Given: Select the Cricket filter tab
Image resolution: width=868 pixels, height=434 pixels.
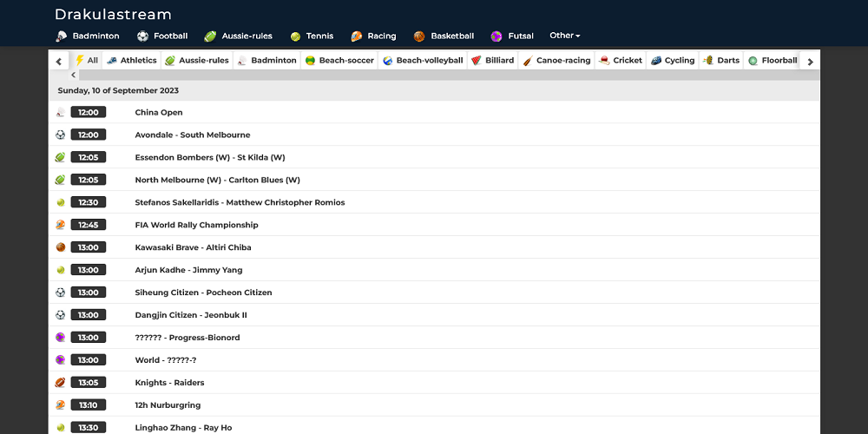Looking at the screenshot, I should (x=621, y=61).
